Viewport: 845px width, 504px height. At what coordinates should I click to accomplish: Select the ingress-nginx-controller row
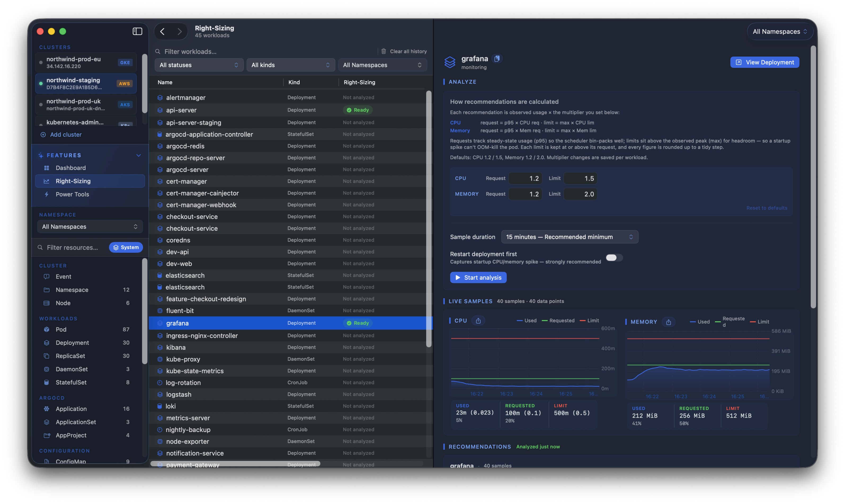point(287,336)
